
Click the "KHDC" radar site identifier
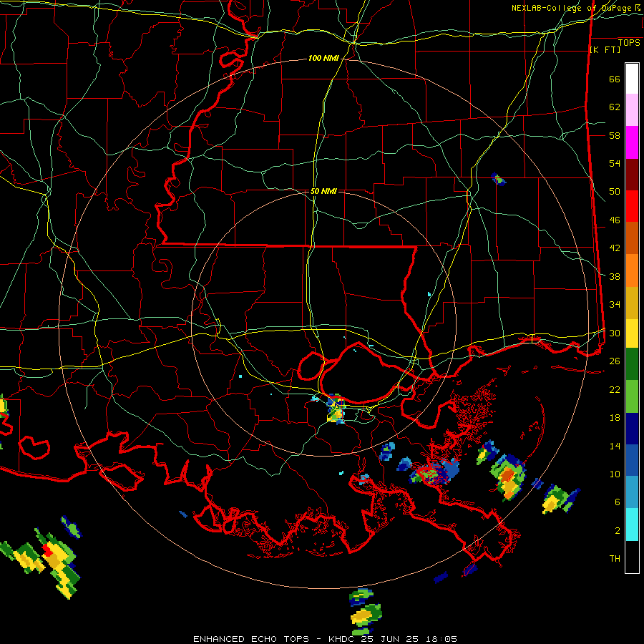(343, 639)
